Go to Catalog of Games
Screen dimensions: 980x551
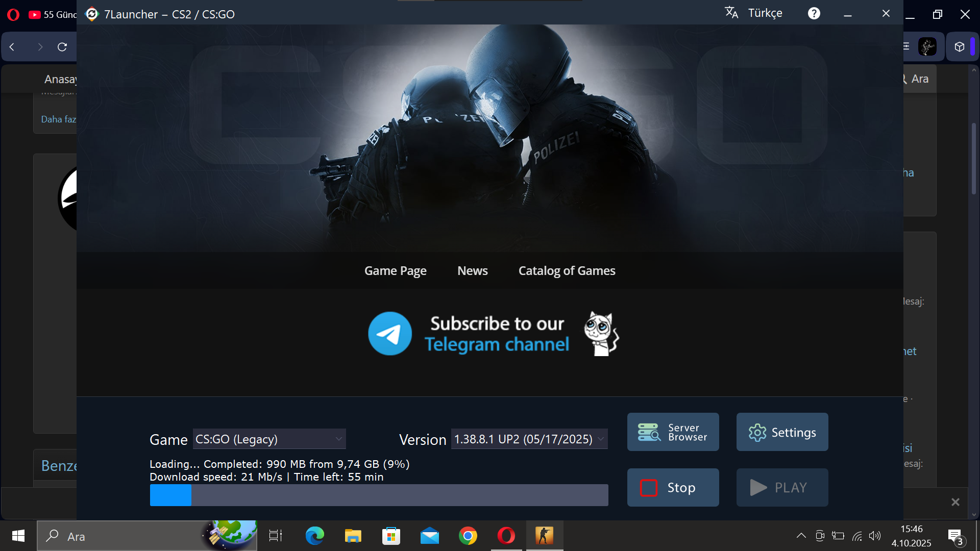567,271
